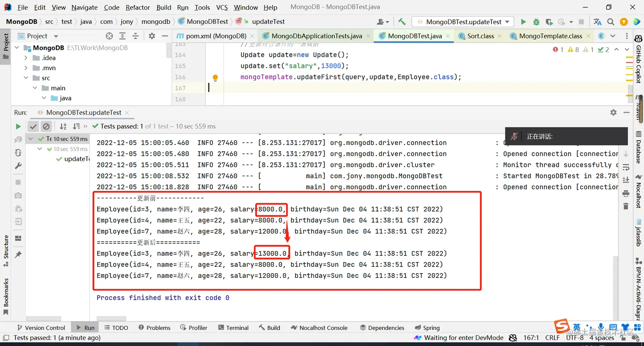Toggle soft-wrap in console output
The width and height of the screenshot is (644, 346).
point(626,167)
